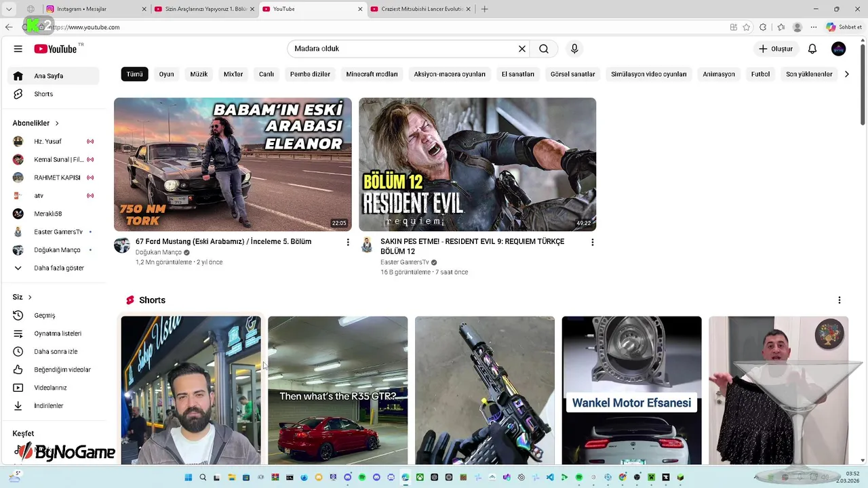Open a new browser tab
This screenshot has height=488, width=868.
point(484,9)
